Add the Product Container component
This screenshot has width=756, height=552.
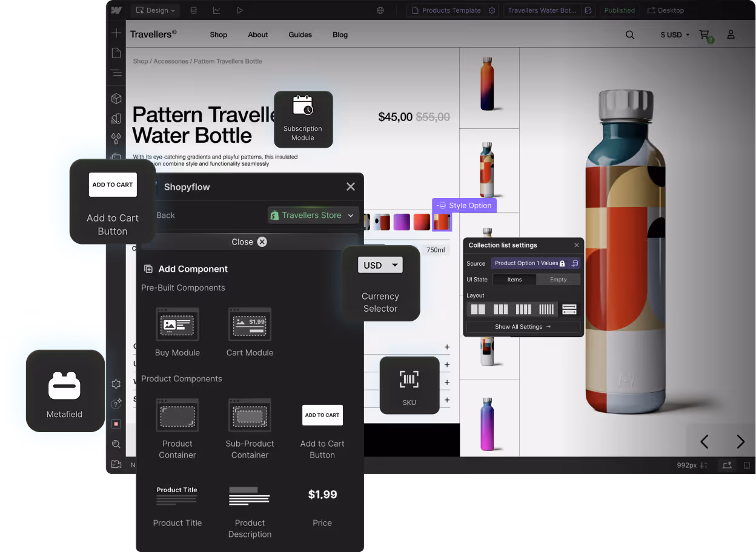(177, 429)
